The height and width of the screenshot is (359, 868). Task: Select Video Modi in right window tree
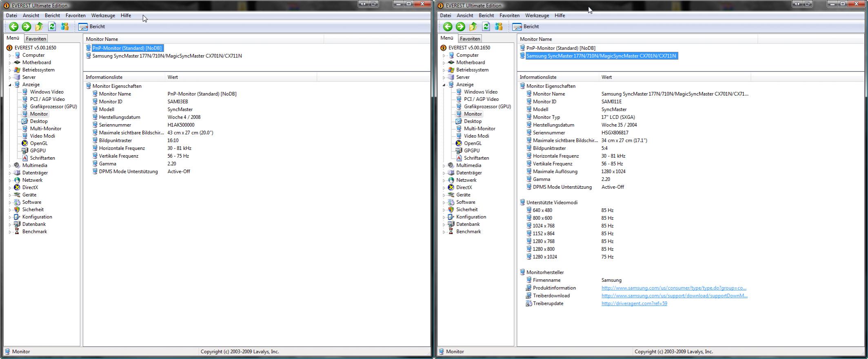[x=476, y=136]
